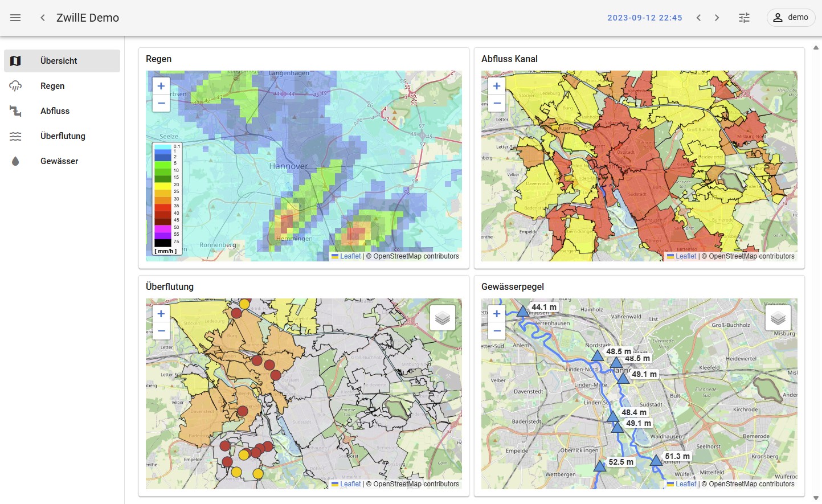Click the mm/h rainfall legend color scale
Viewport: 822px width, 504px height.
point(166,196)
